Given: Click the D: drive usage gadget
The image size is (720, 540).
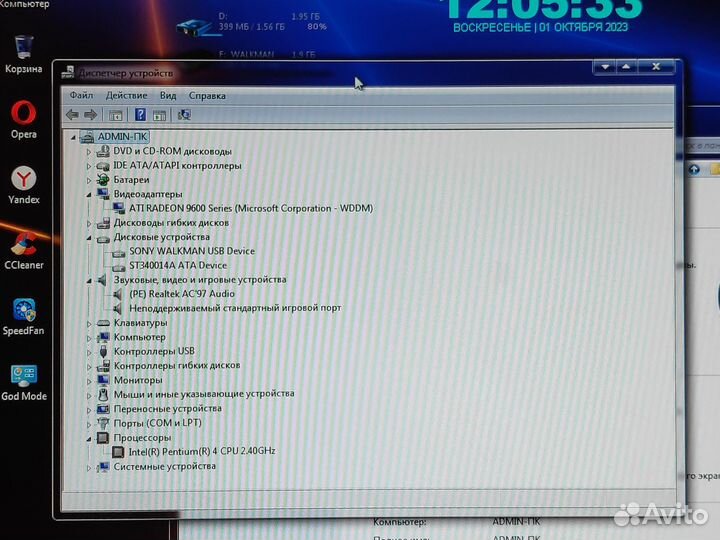Looking at the screenshot, I should [x=252, y=23].
